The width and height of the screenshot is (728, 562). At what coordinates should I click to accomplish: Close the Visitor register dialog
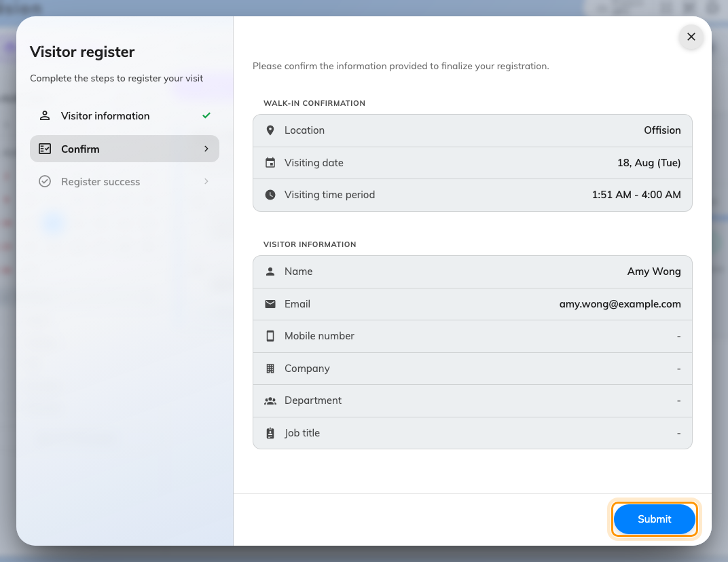pos(691,37)
